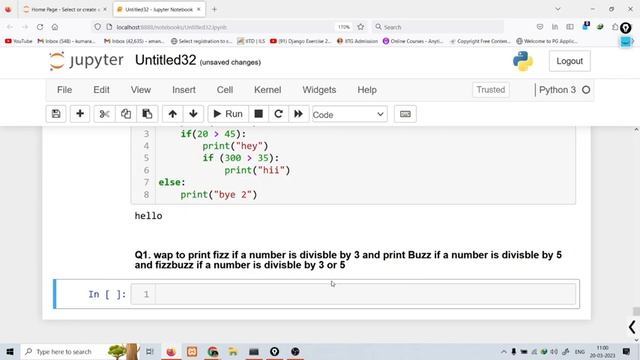Open the YouTube bookmark
Image resolution: width=640 pixels, height=360 pixels.
(19, 41)
